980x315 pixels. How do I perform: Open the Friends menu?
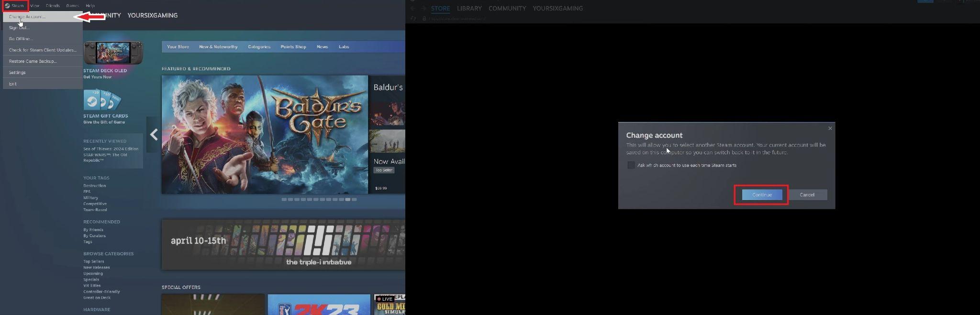[53, 6]
